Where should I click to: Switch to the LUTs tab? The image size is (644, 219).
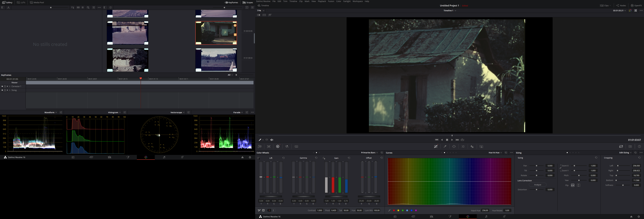21,2
